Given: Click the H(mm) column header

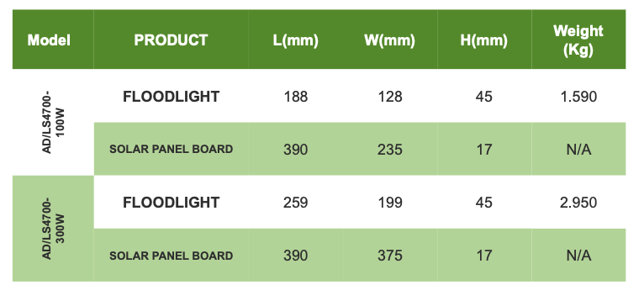Looking at the screenshot, I should point(483,40).
